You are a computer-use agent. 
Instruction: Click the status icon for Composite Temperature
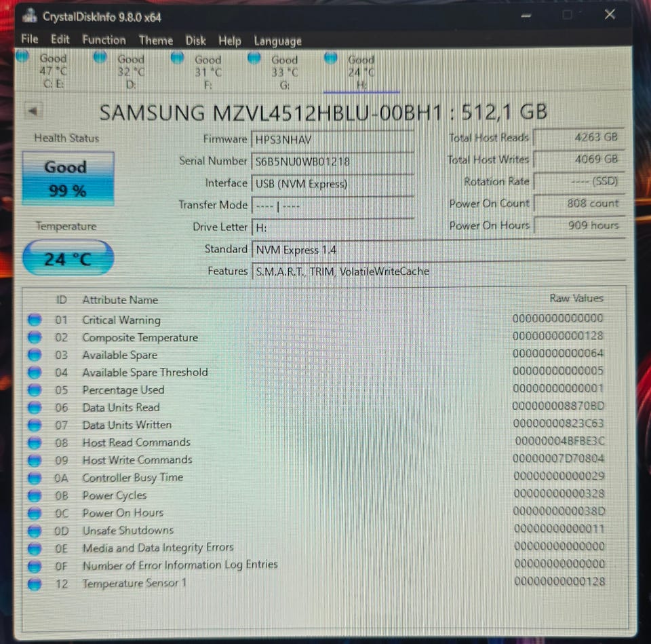click(35, 337)
